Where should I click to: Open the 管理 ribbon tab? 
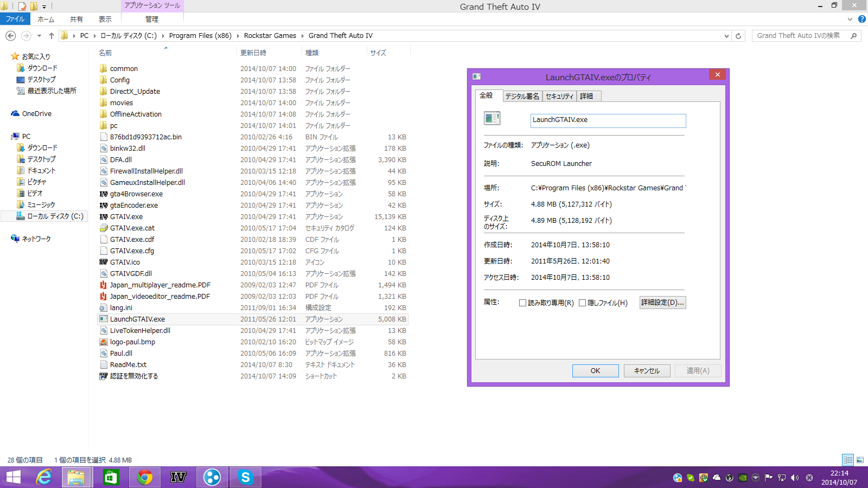click(x=152, y=19)
